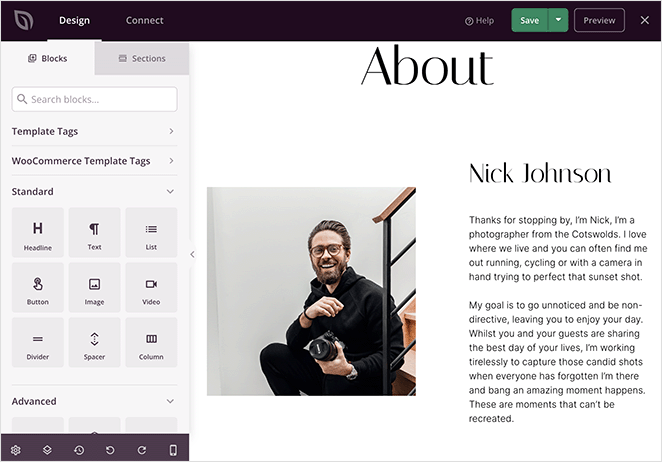Open the Save dropdown arrow
The height and width of the screenshot is (462, 662).
coord(558,20)
